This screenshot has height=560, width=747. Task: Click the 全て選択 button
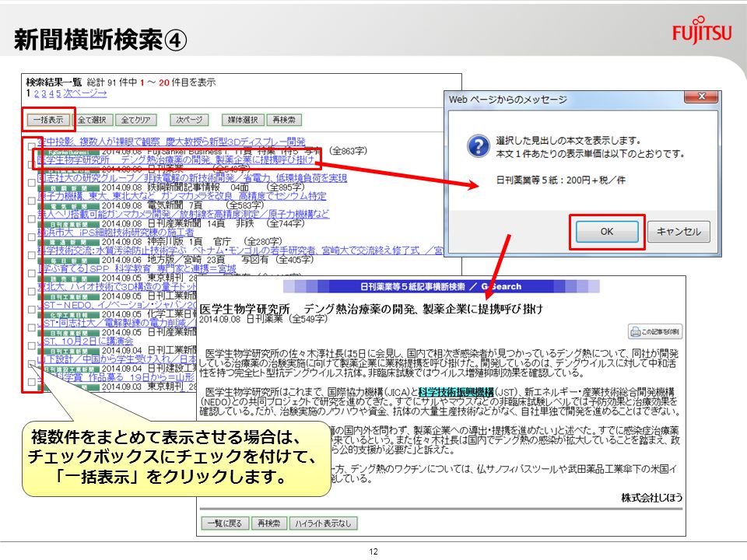pyautogui.click(x=92, y=120)
